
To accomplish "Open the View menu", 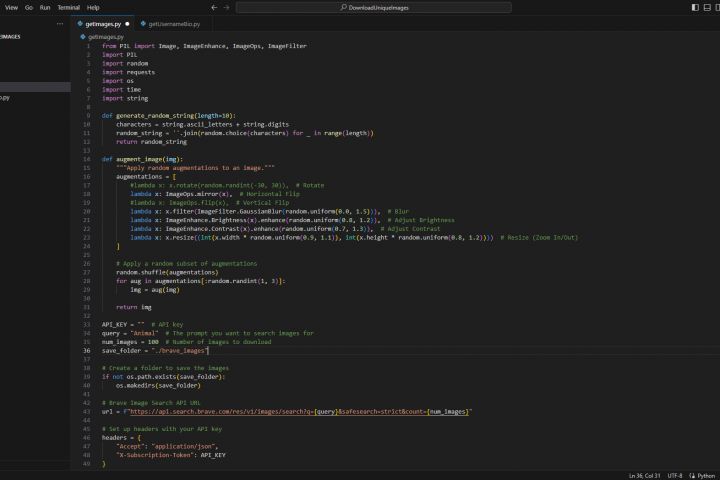I will coord(11,7).
